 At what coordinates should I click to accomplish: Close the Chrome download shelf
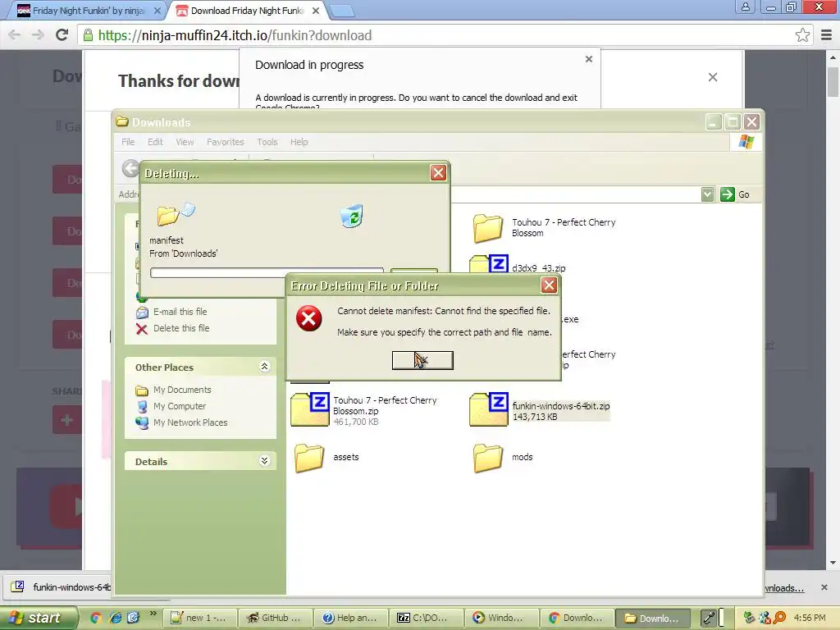pos(824,587)
